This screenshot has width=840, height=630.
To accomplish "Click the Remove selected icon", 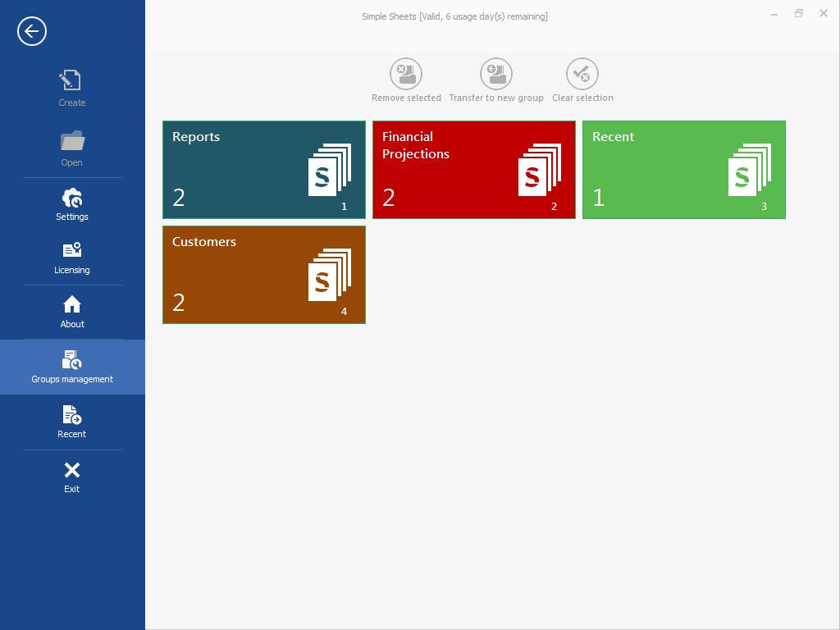I will [406, 74].
